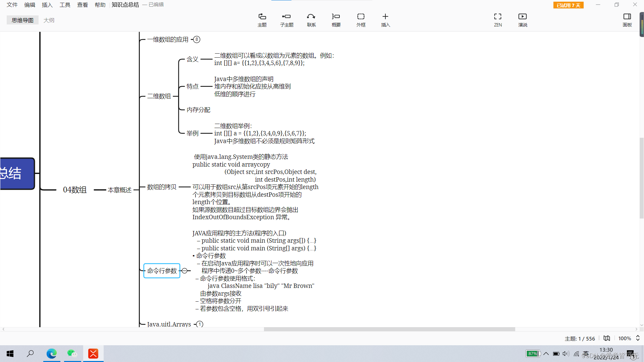This screenshot has height=362, width=644.
Task: Open the 文件 menu
Action: [12, 5]
